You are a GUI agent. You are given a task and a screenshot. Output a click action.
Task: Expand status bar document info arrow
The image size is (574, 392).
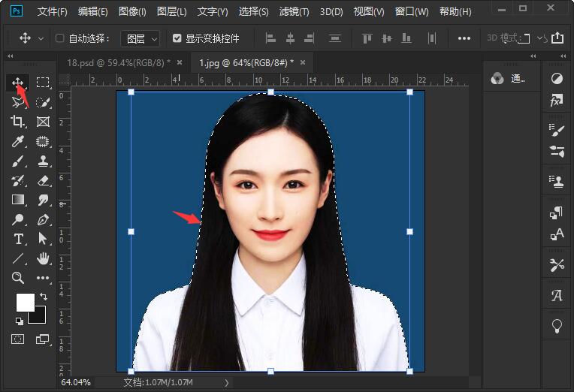[227, 382]
